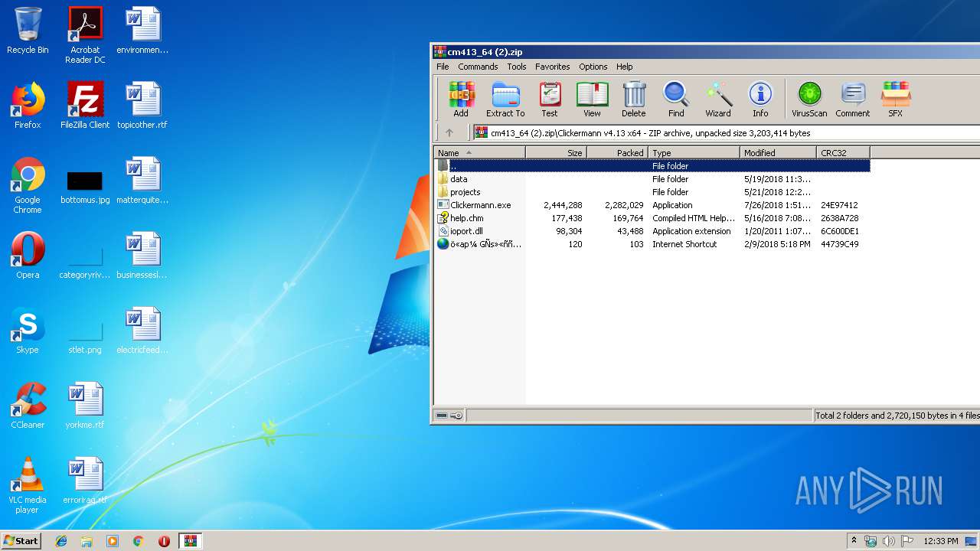Image resolution: width=980 pixels, height=551 pixels.
Task: Select topicother.rtf desktop file
Action: pyautogui.click(x=142, y=106)
